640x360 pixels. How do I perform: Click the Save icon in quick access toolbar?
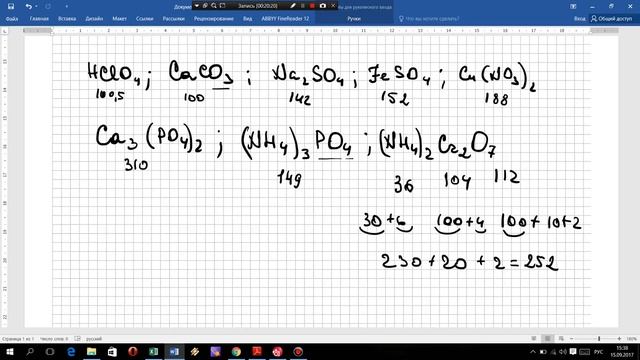coord(11,7)
